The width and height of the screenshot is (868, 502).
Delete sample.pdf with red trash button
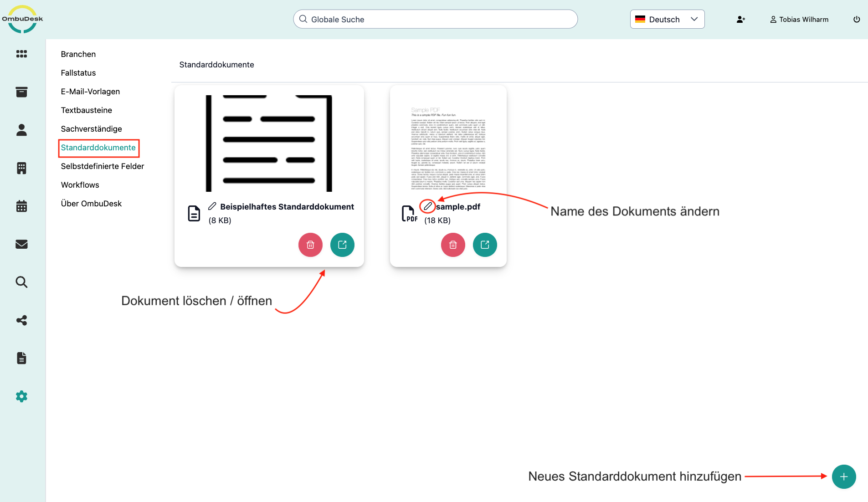click(x=453, y=245)
